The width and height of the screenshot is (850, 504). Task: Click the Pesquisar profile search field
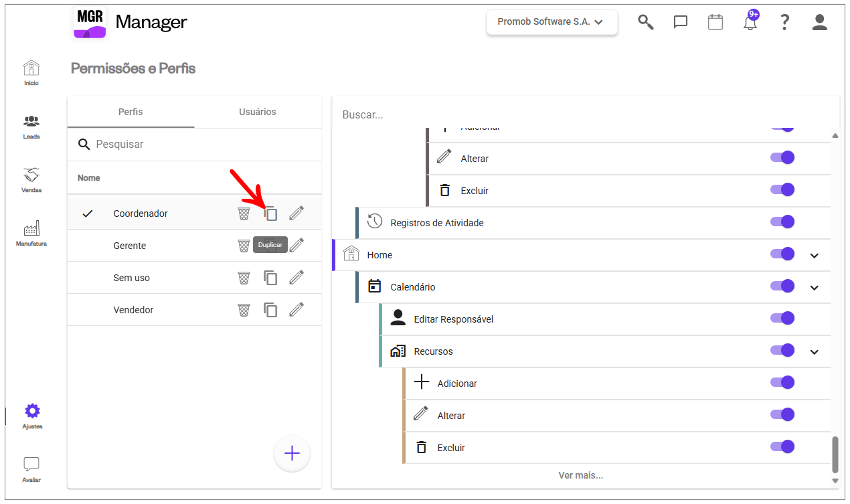click(194, 145)
